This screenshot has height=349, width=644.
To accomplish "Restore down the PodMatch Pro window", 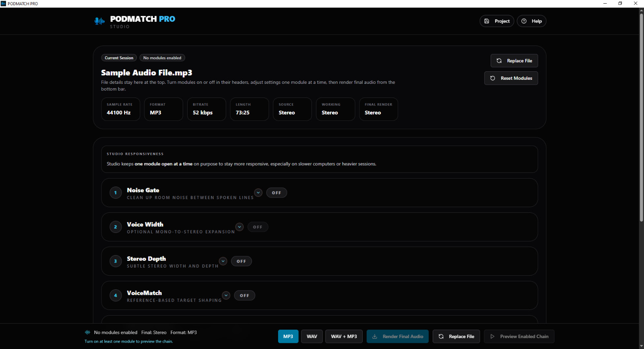I will pyautogui.click(x=620, y=4).
